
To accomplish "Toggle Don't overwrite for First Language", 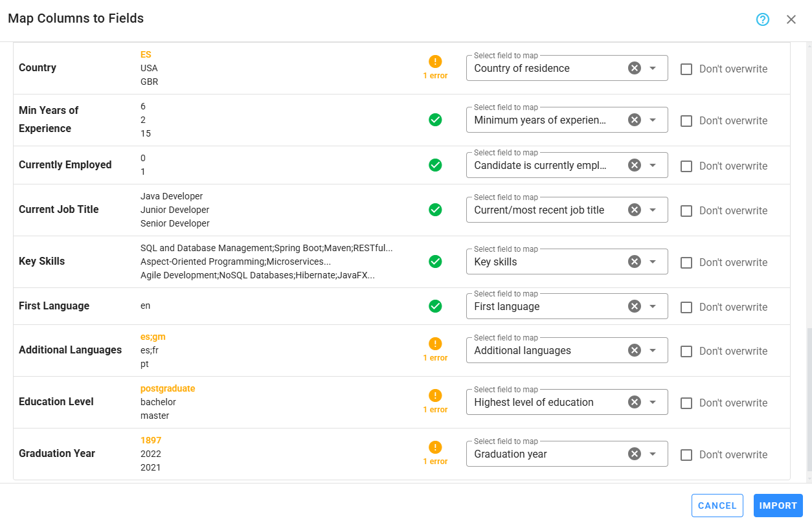I will (686, 307).
